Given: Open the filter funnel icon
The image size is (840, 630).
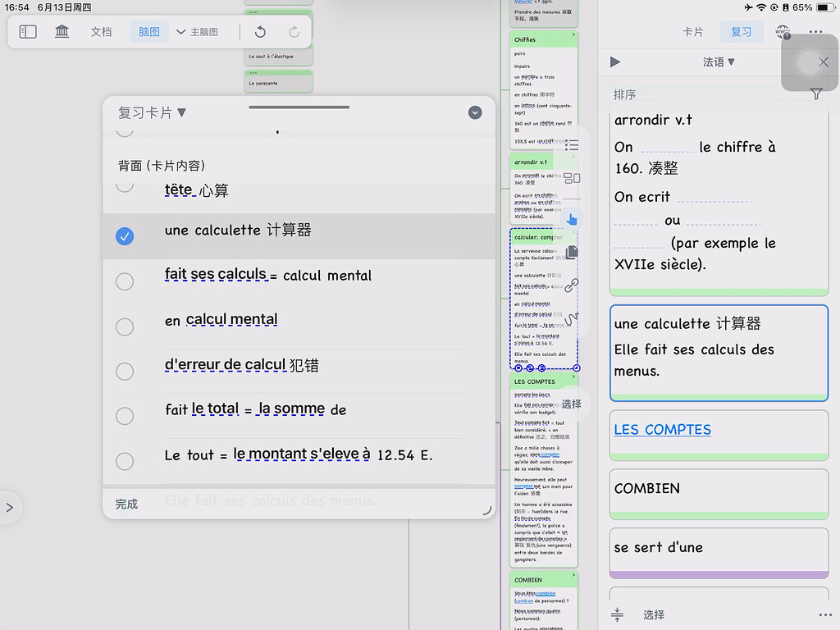Looking at the screenshot, I should pyautogui.click(x=816, y=94).
